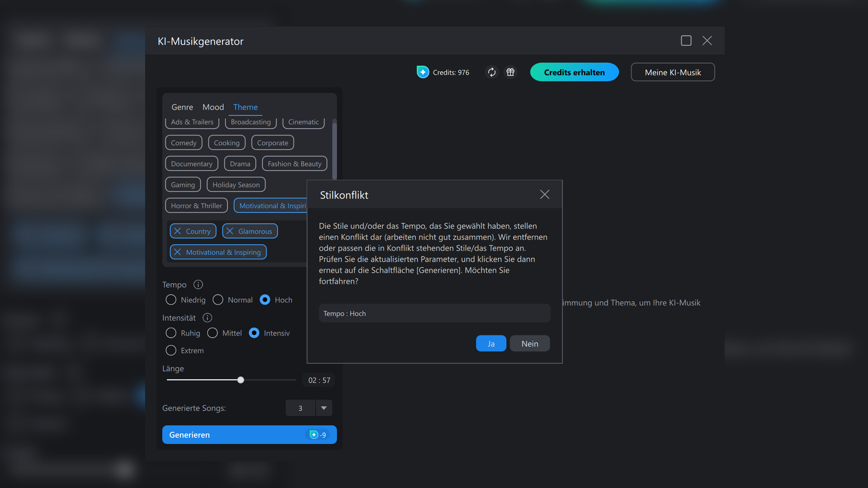
Task: Select Niedrig tempo option
Action: click(x=171, y=300)
